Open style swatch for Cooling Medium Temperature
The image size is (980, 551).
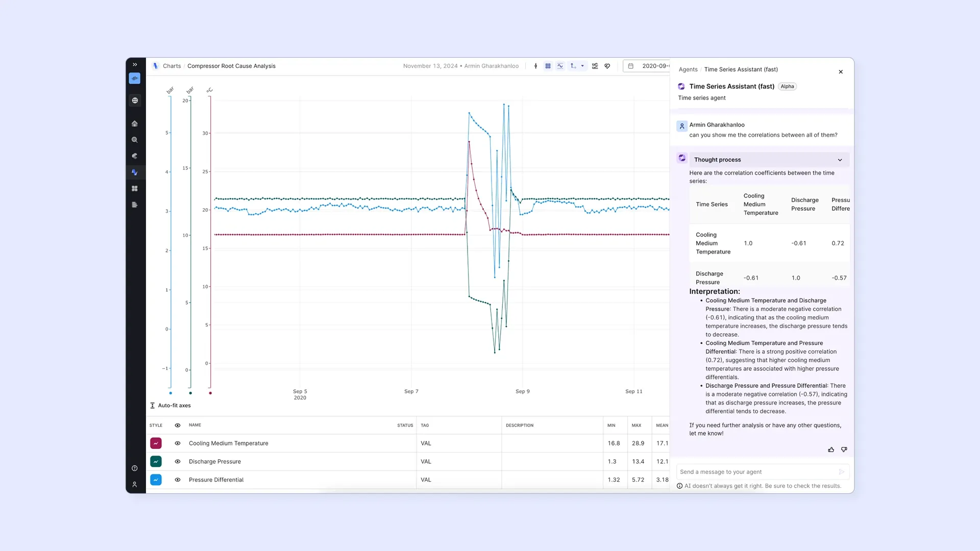pyautogui.click(x=156, y=443)
